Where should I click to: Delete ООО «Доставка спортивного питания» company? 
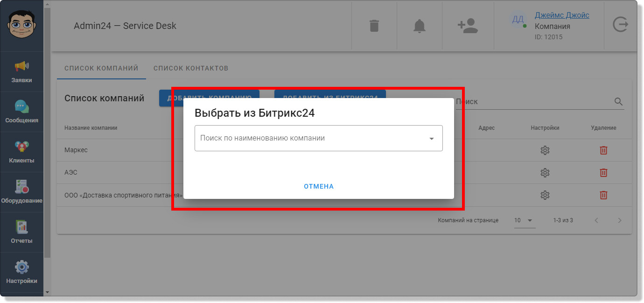[x=603, y=195]
